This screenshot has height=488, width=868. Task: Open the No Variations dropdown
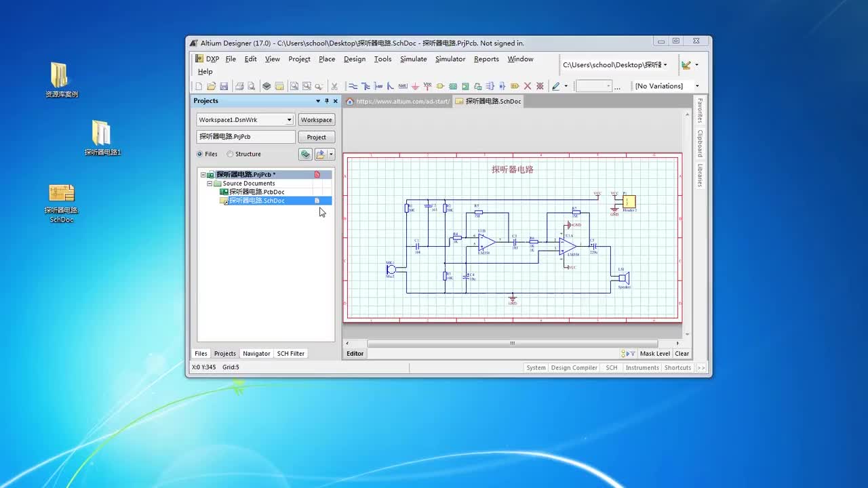coord(696,86)
